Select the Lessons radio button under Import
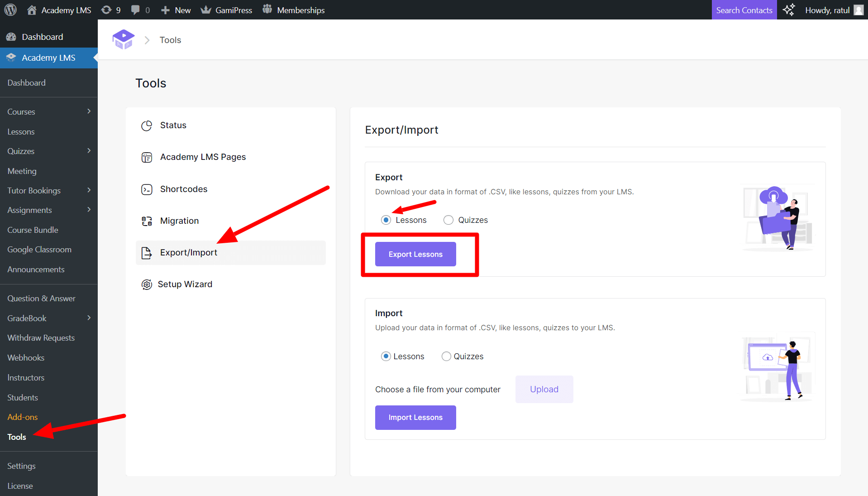868x496 pixels. click(386, 356)
